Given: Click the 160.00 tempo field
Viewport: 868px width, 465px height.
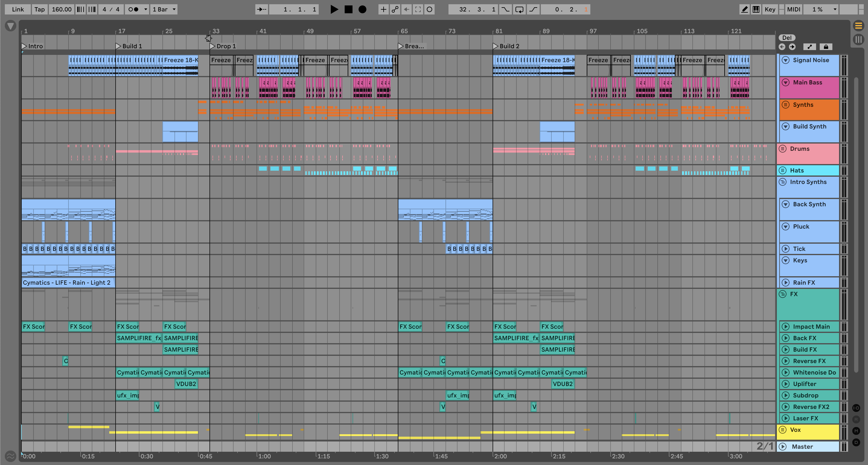Looking at the screenshot, I should click(61, 9).
